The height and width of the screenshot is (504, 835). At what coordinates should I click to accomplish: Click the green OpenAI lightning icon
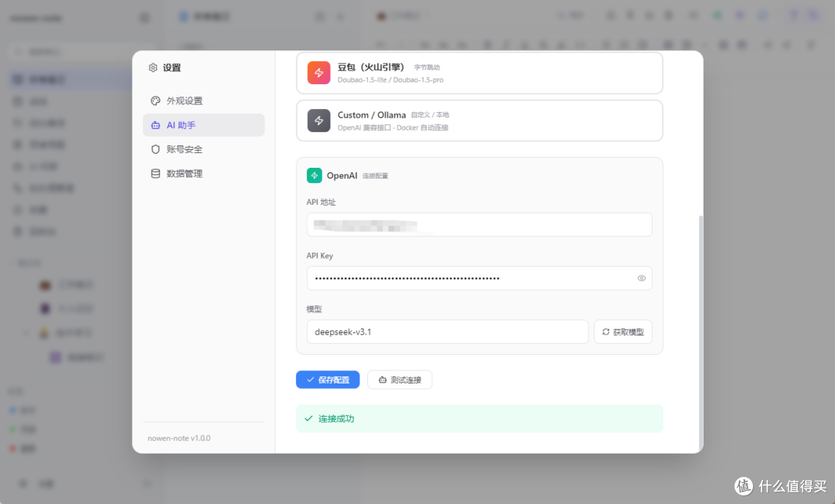(314, 175)
